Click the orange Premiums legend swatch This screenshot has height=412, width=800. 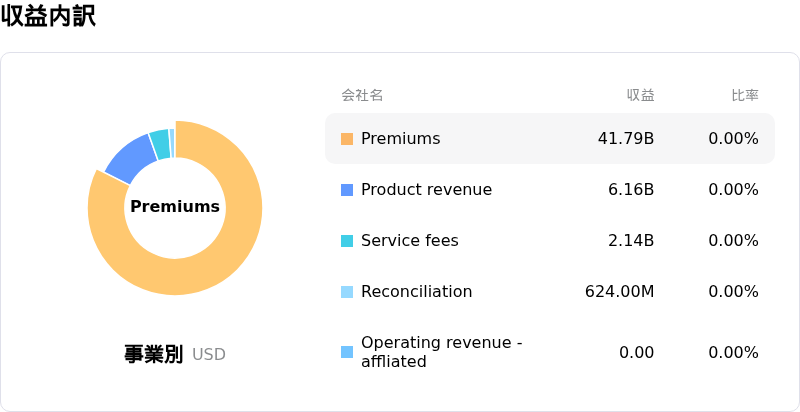coord(347,139)
